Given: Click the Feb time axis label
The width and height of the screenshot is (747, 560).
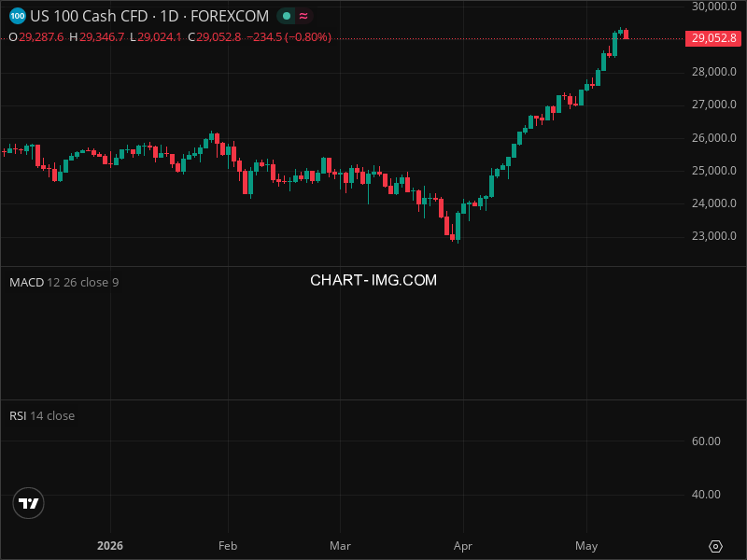Looking at the screenshot, I should [x=228, y=546].
